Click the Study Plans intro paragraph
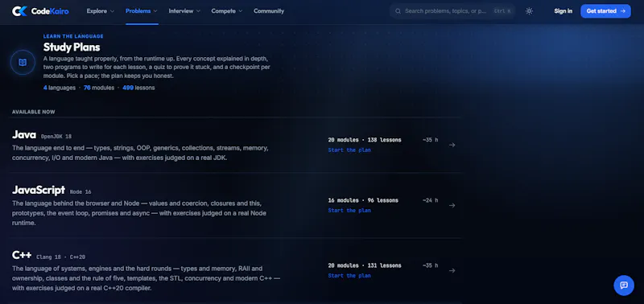 156,68
